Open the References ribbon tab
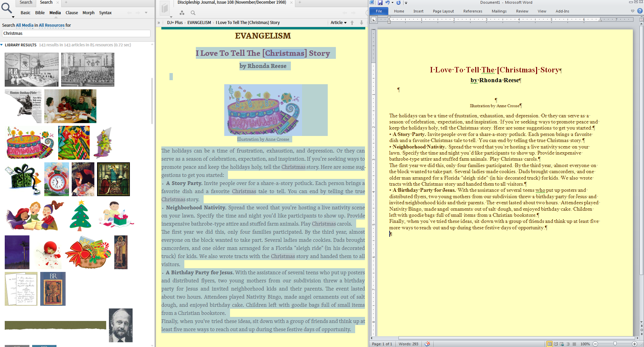 (x=473, y=11)
